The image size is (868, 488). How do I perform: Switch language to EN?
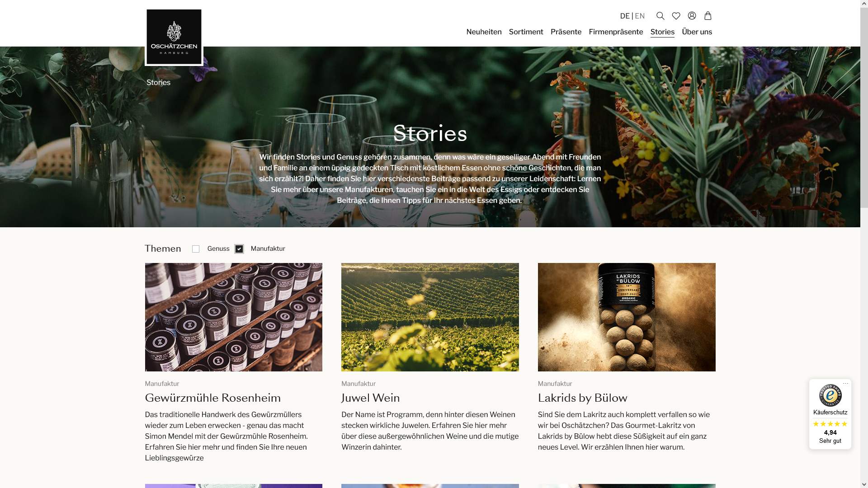(640, 16)
